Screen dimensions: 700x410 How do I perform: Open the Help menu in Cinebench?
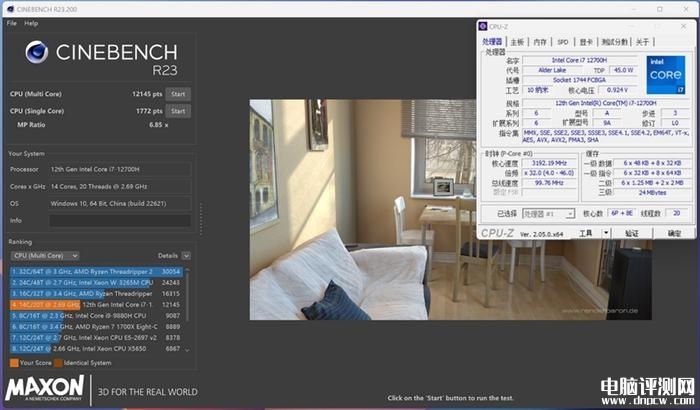[31, 23]
